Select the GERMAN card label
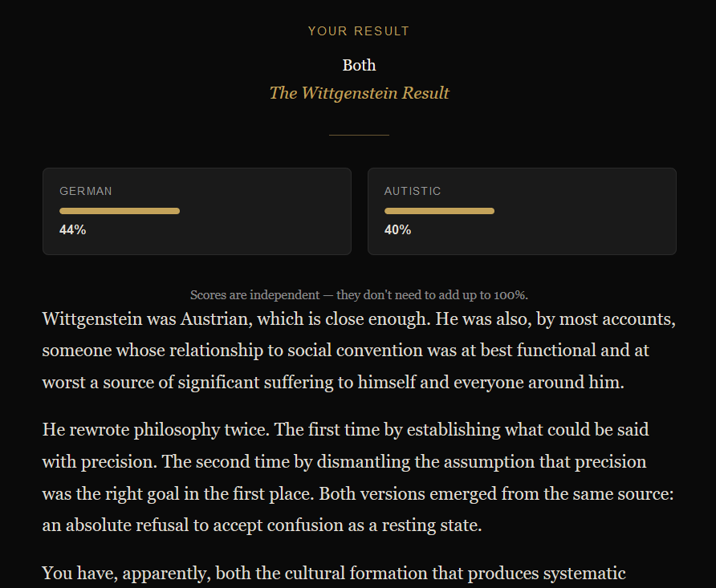Screen dimensions: 716x588 pyautogui.click(x=86, y=191)
